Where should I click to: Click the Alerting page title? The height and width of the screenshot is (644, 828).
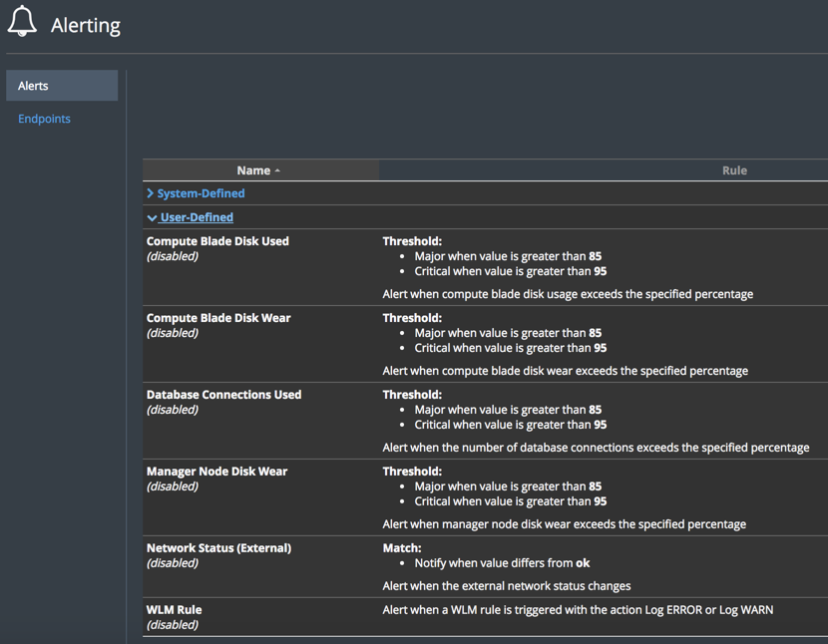click(x=86, y=26)
